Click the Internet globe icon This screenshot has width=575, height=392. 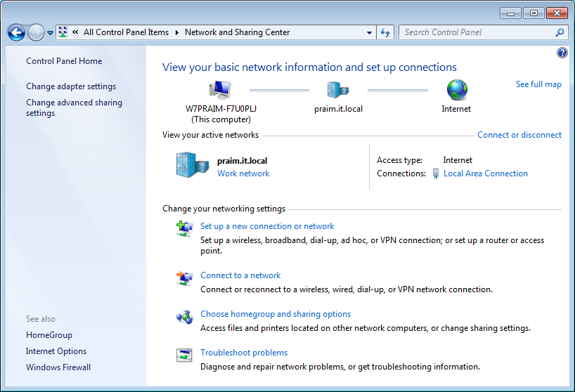pyautogui.click(x=457, y=90)
